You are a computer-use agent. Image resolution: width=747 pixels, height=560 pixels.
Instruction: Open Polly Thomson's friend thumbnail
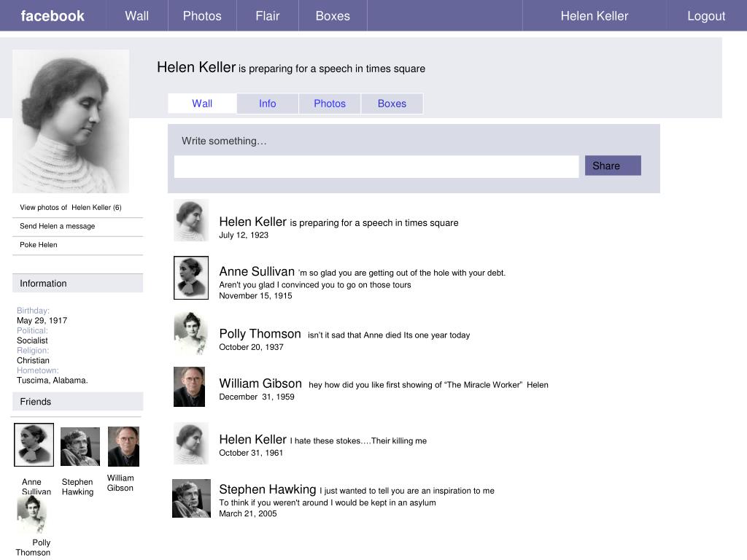click(32, 514)
